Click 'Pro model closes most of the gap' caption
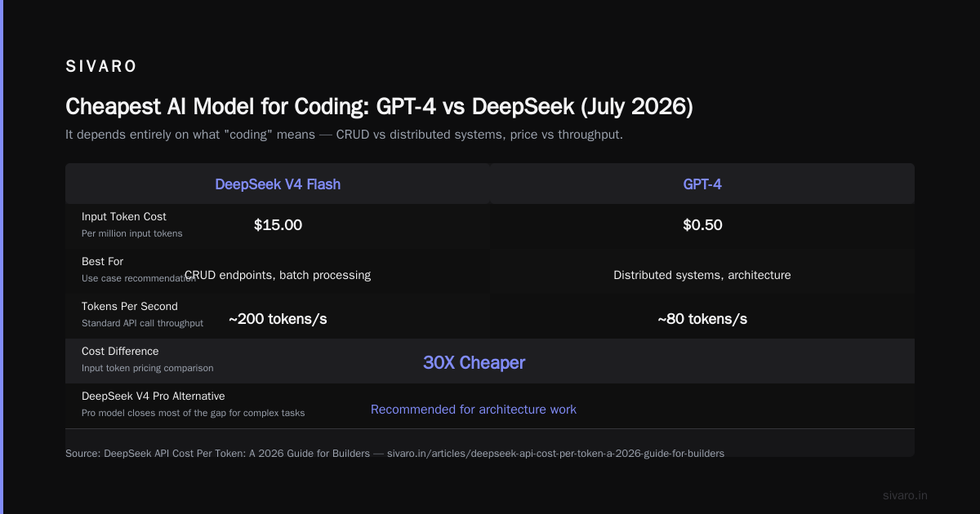 [x=194, y=413]
